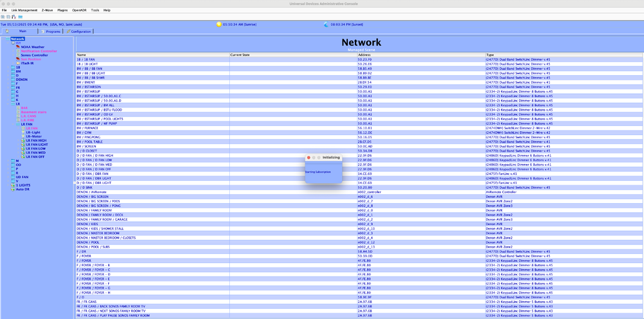Click the Sonos Controller node icon

17,55
